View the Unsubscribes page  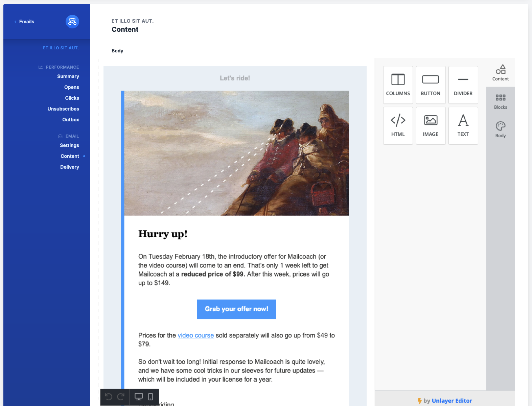[x=63, y=109]
